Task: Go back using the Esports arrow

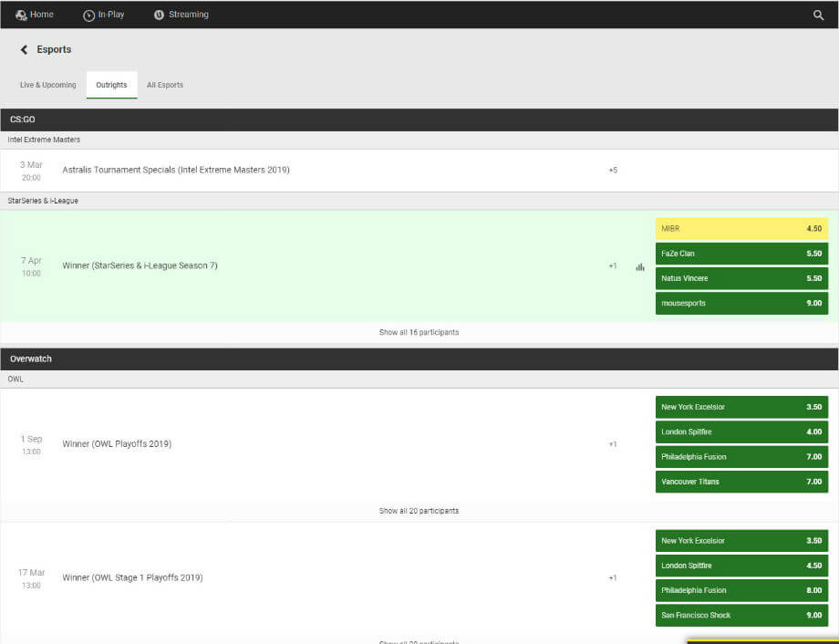Action: [x=25, y=50]
